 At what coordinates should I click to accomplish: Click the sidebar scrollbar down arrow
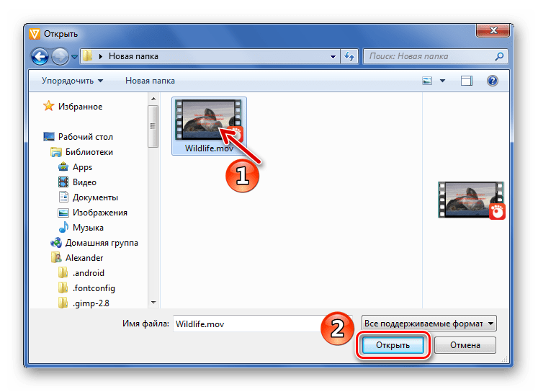[x=153, y=303]
